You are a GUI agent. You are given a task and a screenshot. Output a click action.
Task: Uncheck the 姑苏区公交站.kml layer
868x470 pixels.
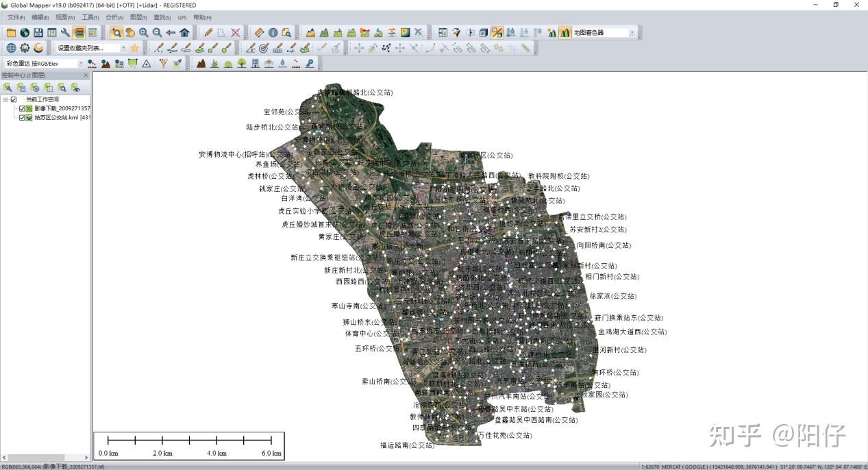pyautogui.click(x=23, y=117)
